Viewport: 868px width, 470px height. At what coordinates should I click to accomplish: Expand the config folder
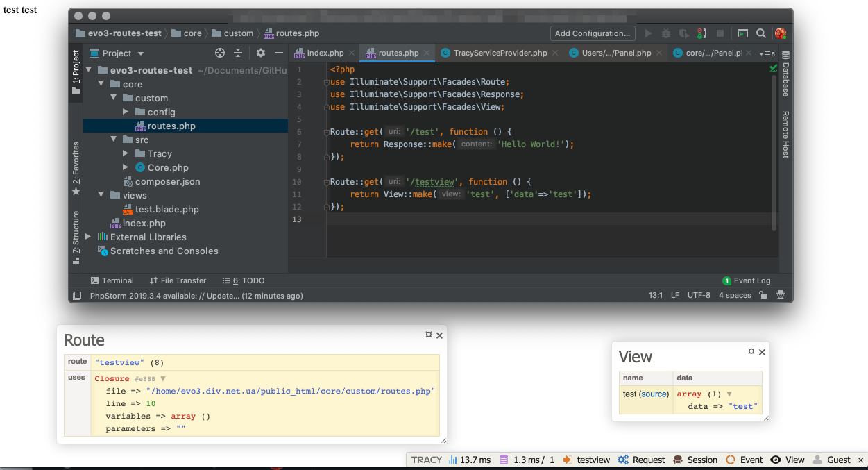click(126, 112)
